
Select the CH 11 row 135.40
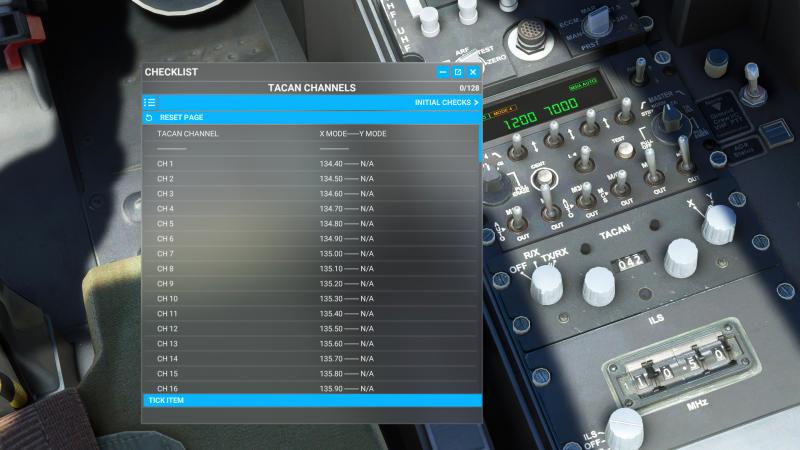pyautogui.click(x=310, y=314)
